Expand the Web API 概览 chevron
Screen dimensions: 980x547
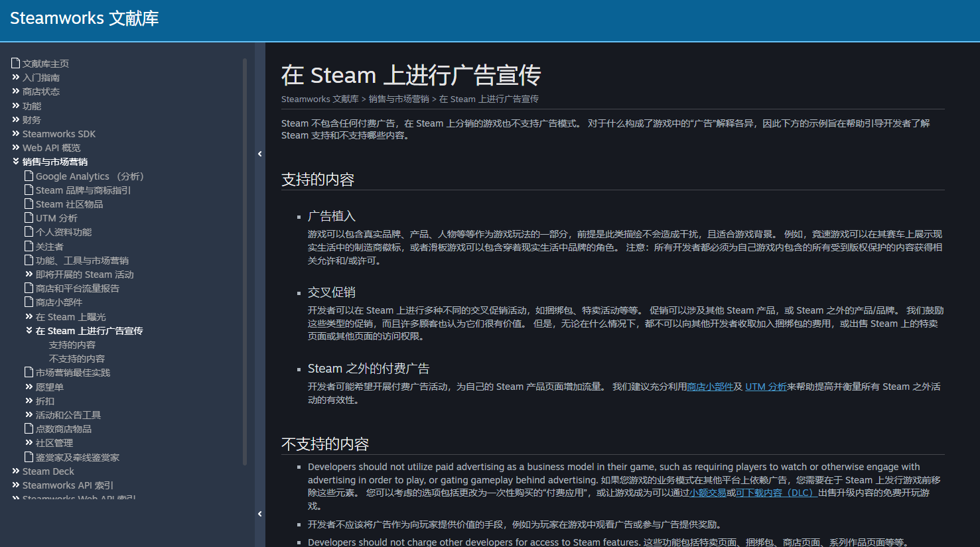pos(16,147)
